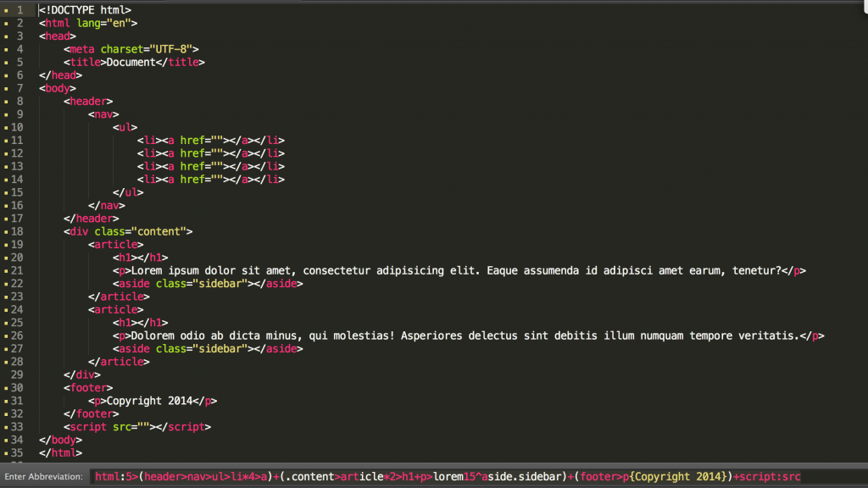Screen dimensions: 868x488
Task: Click the closing article tag on line 23
Action: (119, 297)
